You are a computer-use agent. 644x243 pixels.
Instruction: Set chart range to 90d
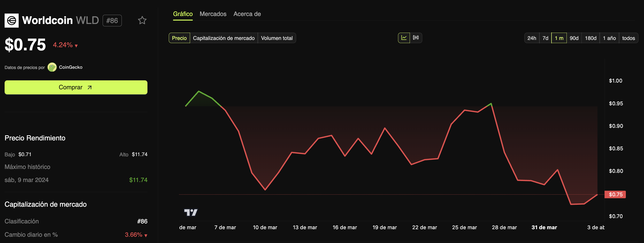click(x=574, y=38)
